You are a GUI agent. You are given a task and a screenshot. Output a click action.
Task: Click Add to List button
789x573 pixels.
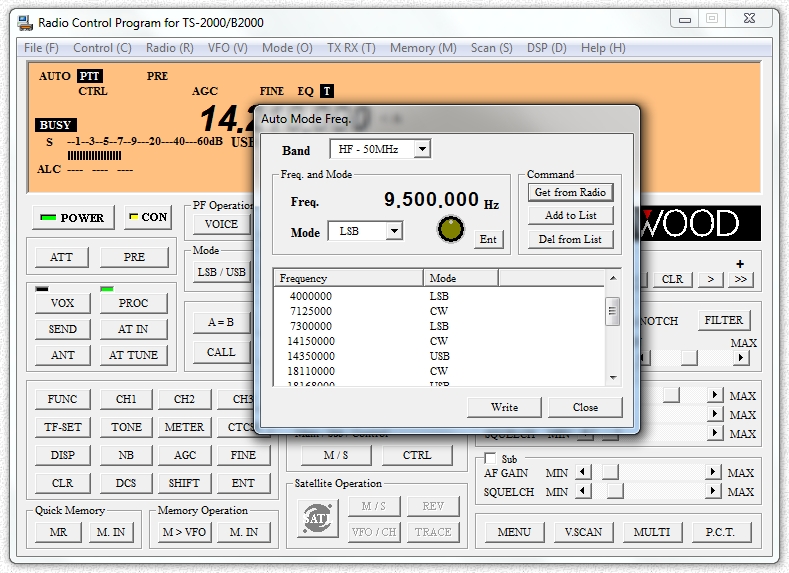pos(570,215)
